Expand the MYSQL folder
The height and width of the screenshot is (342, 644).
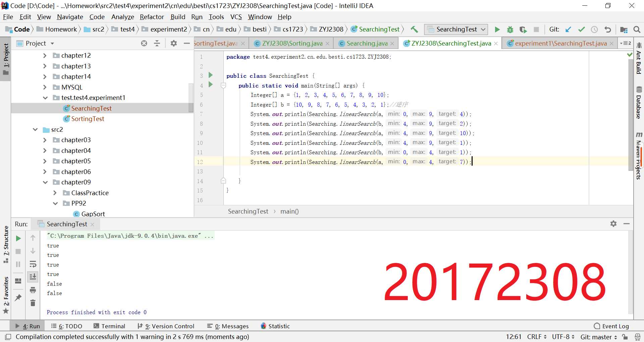click(45, 88)
